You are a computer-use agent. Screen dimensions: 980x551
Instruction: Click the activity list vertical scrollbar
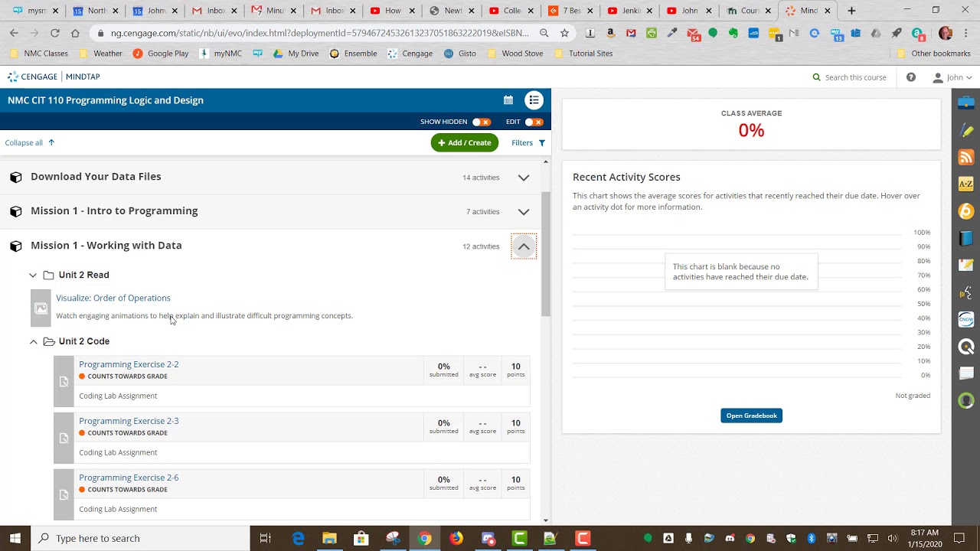pos(546,253)
